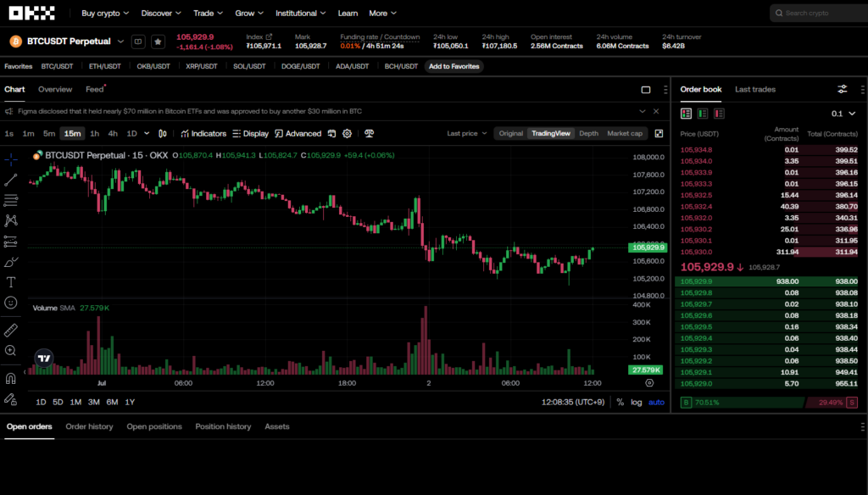The width and height of the screenshot is (868, 495).
Task: Select the brush drawing tool
Action: click(x=10, y=262)
